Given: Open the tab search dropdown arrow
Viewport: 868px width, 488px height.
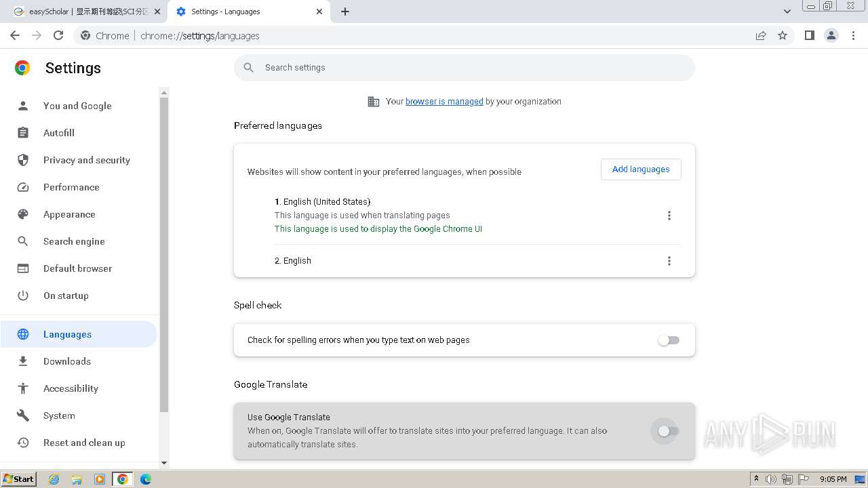Looking at the screenshot, I should coord(787,12).
